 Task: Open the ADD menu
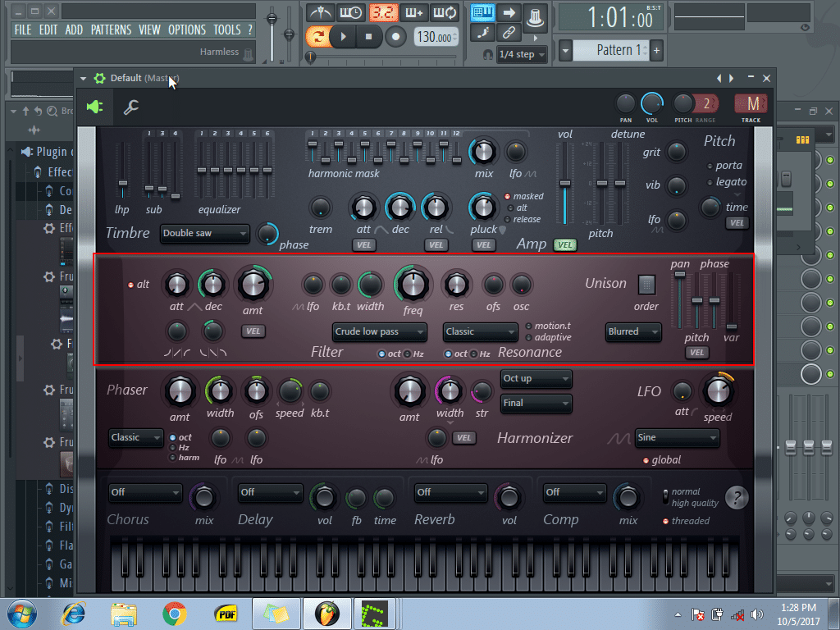[74, 30]
